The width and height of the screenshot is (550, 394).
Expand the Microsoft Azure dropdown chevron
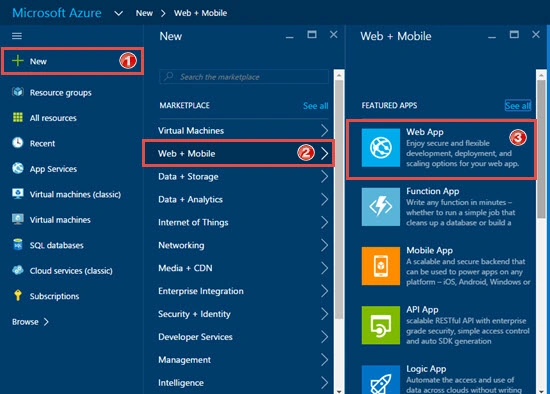[119, 13]
